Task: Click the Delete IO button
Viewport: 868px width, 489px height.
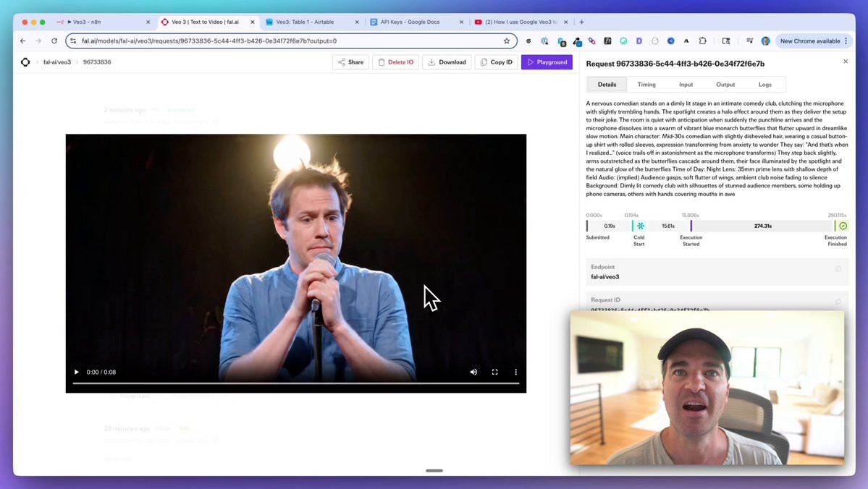Action: (395, 62)
